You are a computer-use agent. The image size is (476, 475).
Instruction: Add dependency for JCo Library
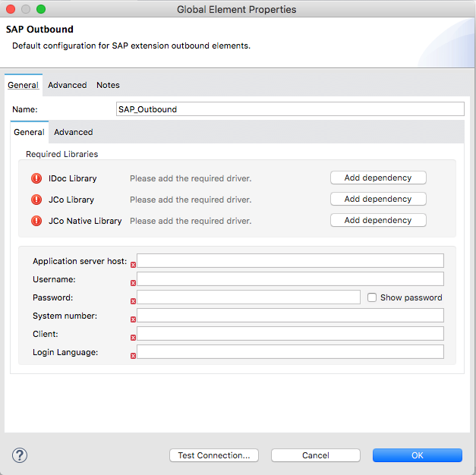[378, 199]
